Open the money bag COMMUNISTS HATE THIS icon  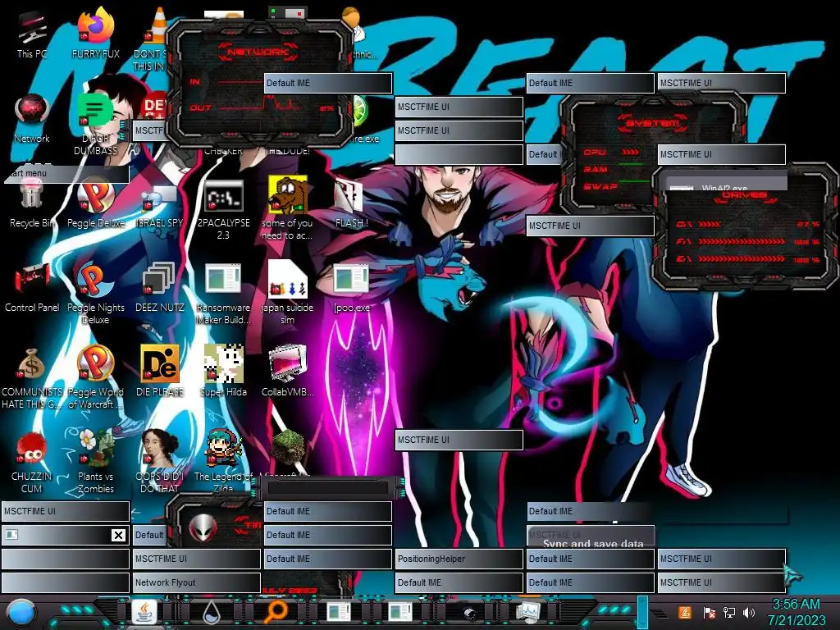[x=32, y=377]
